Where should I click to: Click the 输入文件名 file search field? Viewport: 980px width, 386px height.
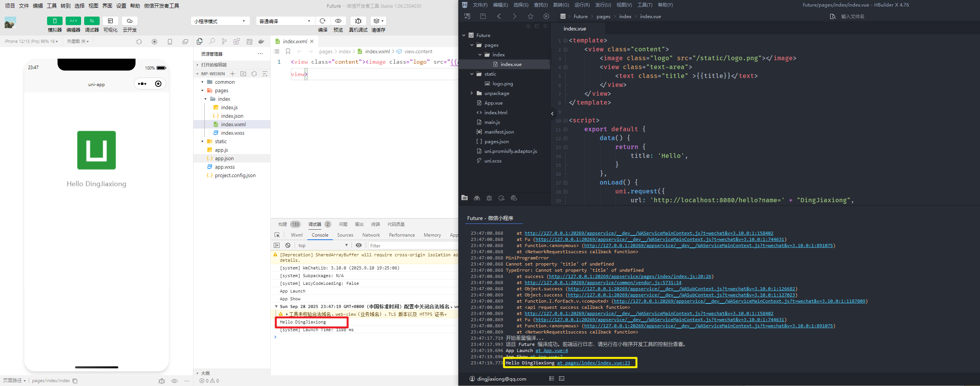coord(853,16)
